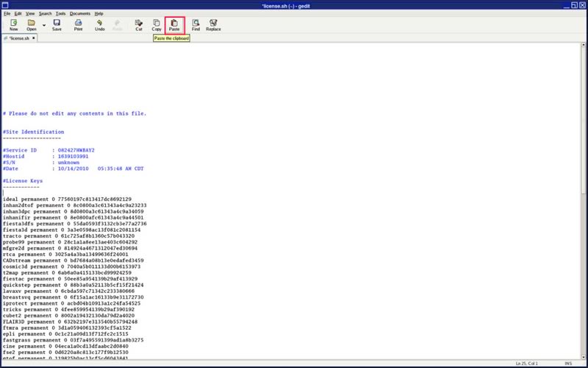588x368 pixels.
Task: Open the Search menu
Action: coord(45,13)
